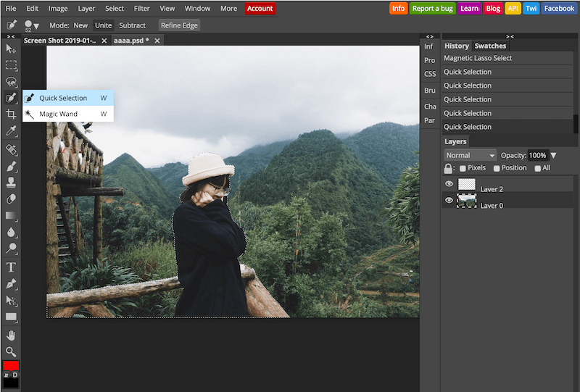
Task: Select the Zoom magnifier tool
Action: (11, 351)
